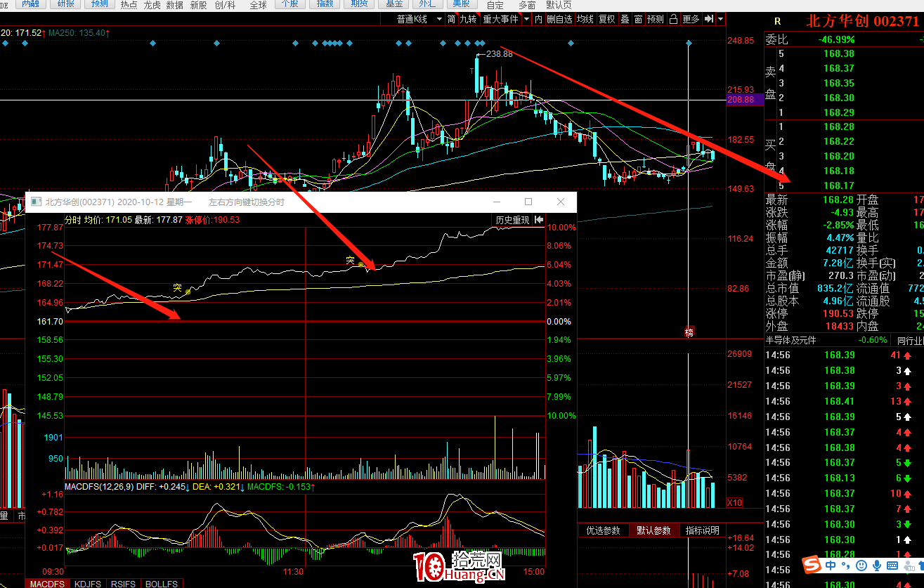The image size is (924, 588).
Task: Select the 默认参数 tab
Action: pyautogui.click(x=654, y=530)
